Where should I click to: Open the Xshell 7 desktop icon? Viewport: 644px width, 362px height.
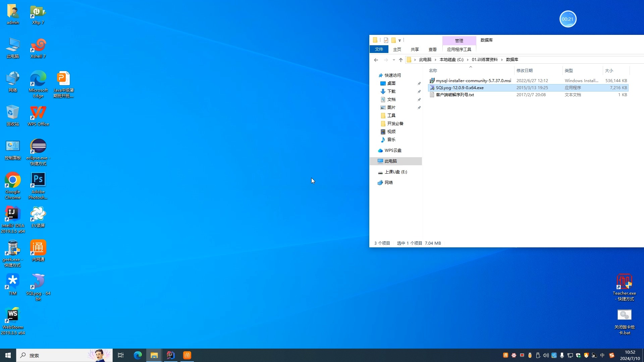38,49
